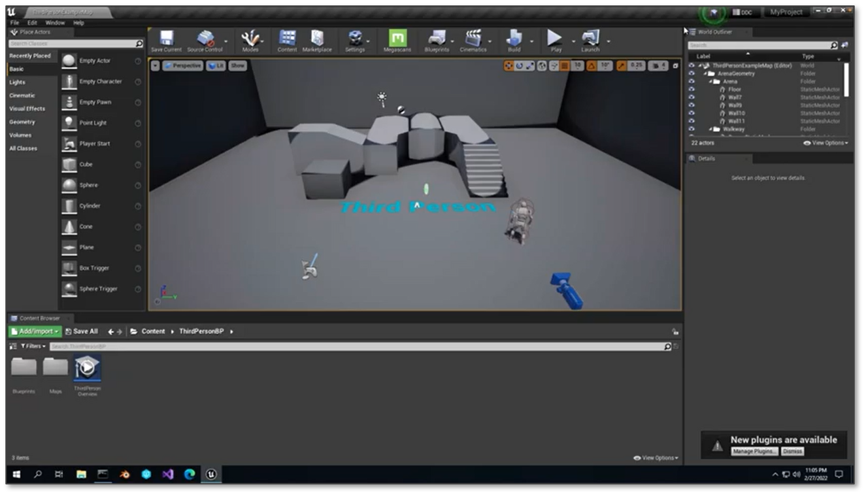This screenshot has width=868, height=497.
Task: Select the Cone actor
Action: click(101, 227)
